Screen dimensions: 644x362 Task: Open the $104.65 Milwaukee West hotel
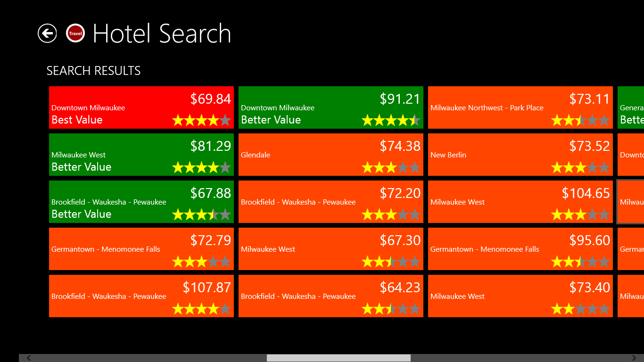tap(520, 202)
